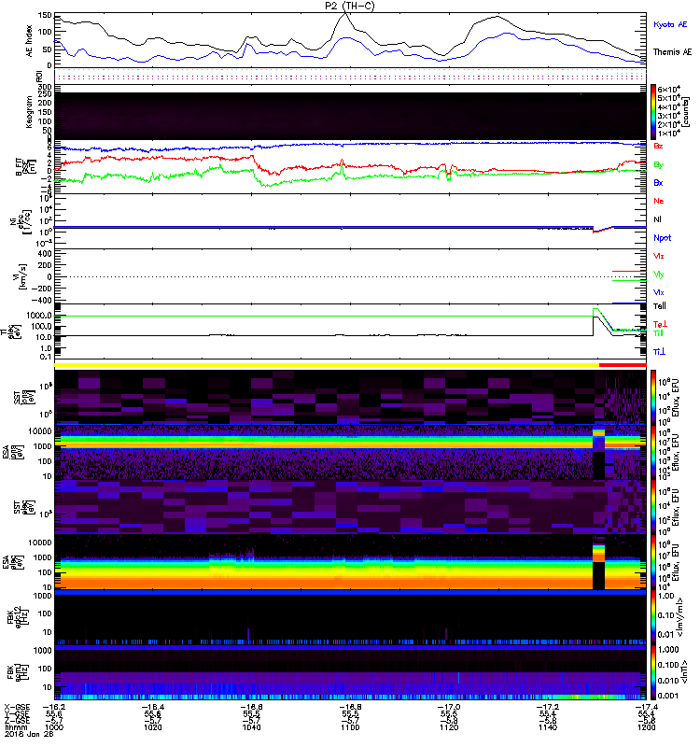This screenshot has width=700, height=747.
Task: Select the 1140 time tick label
Action: [x=548, y=727]
